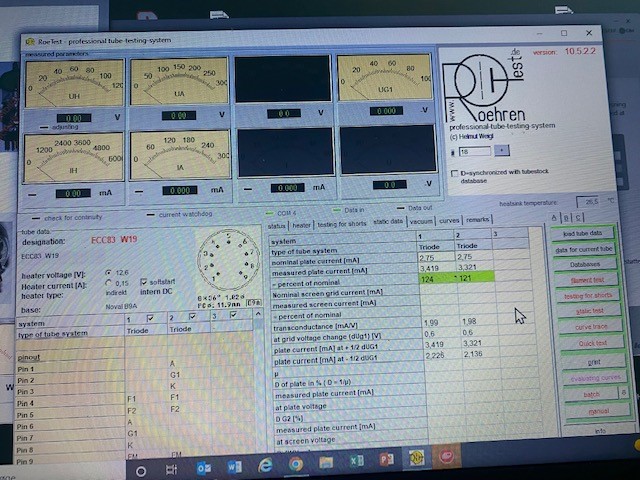Open the testing for shorts tab

(x=342, y=223)
